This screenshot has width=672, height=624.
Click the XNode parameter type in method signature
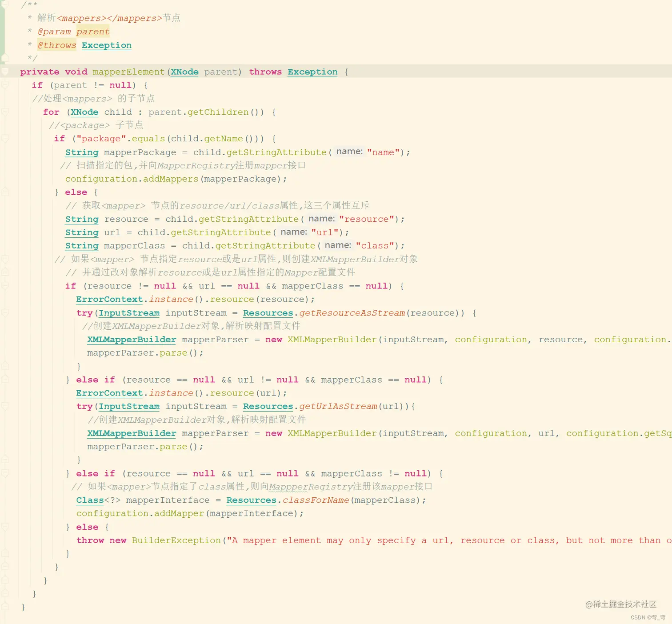coord(184,72)
